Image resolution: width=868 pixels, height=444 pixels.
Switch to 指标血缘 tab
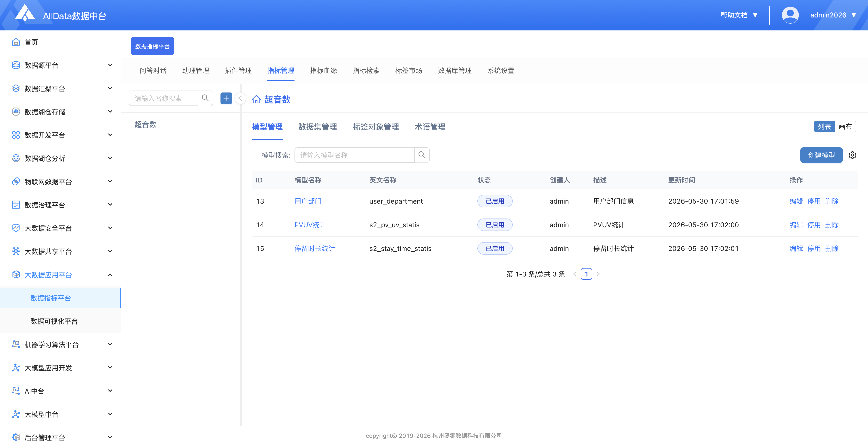pyautogui.click(x=324, y=70)
